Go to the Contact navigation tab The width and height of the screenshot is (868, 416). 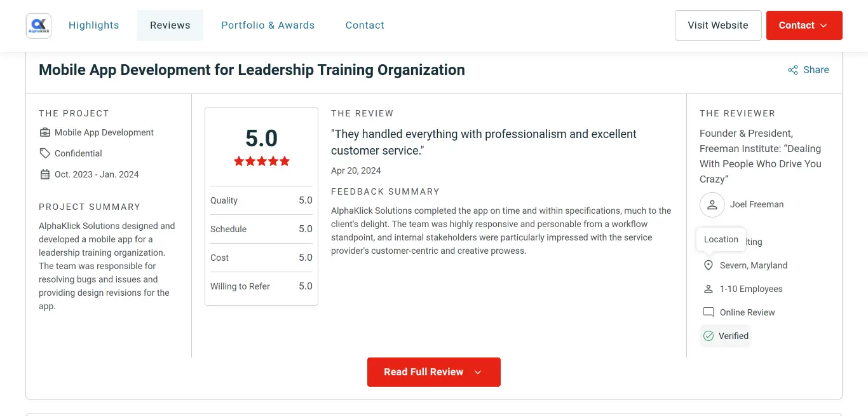[x=365, y=25]
